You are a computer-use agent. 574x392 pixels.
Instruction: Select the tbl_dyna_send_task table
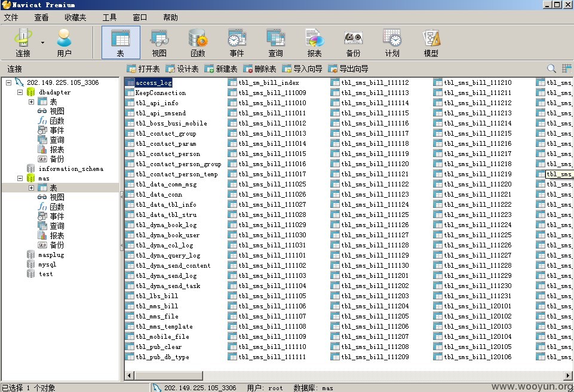tap(168, 286)
